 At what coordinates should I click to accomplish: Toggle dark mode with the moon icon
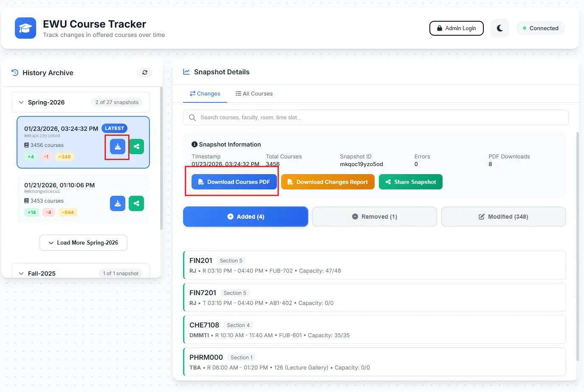pos(499,28)
